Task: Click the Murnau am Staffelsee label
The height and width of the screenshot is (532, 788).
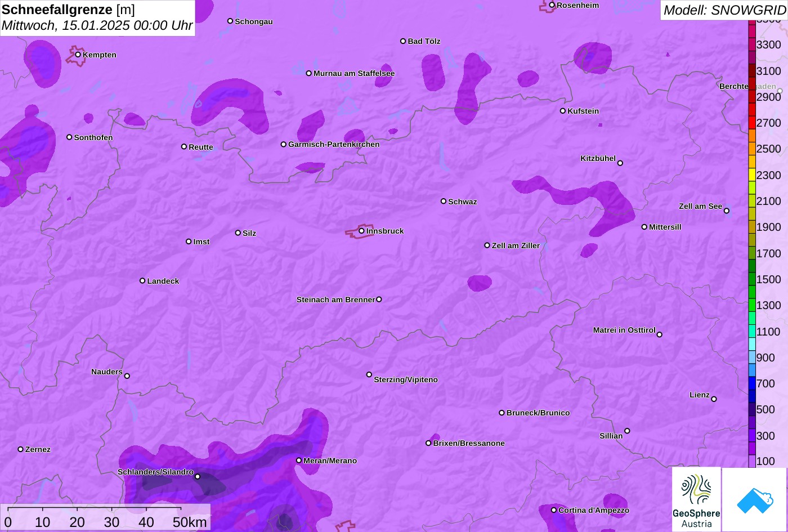Action: click(354, 73)
